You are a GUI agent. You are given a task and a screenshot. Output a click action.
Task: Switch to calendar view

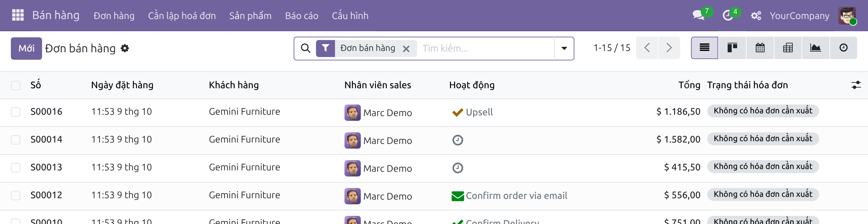(760, 48)
